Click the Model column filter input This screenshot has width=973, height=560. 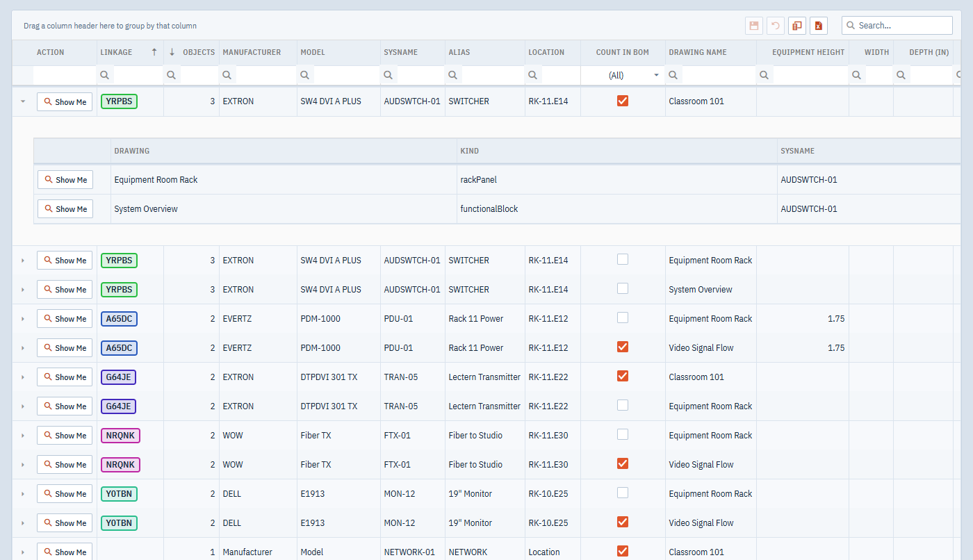(x=345, y=75)
